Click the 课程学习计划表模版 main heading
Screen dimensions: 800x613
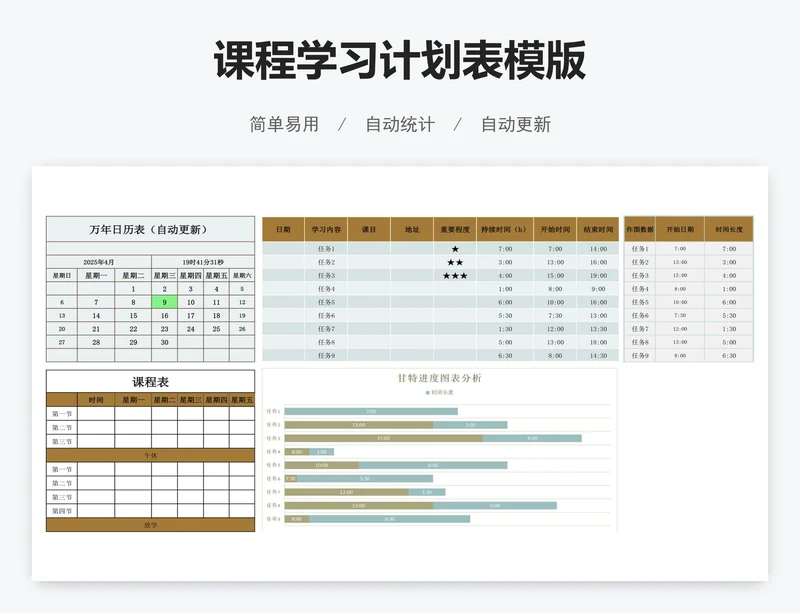click(399, 60)
